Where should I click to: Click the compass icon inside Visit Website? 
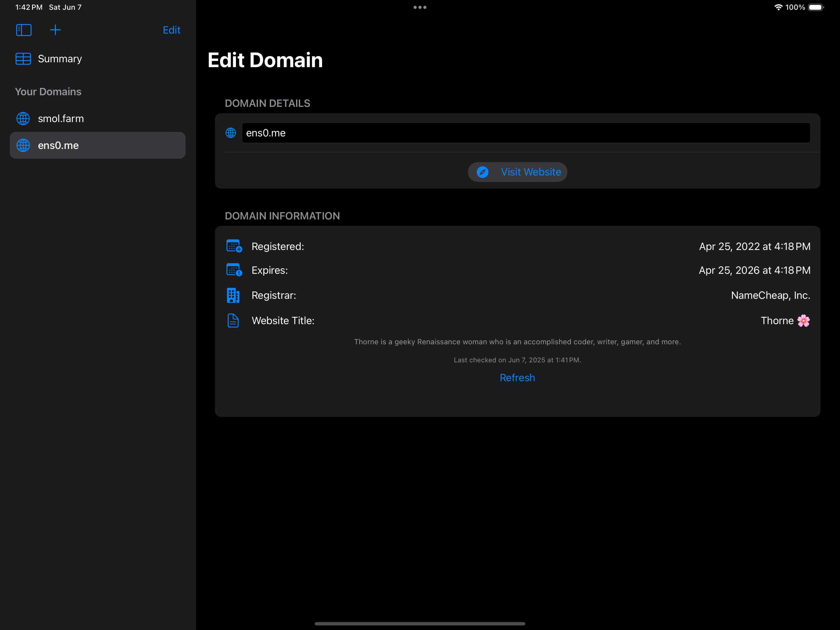pyautogui.click(x=483, y=172)
